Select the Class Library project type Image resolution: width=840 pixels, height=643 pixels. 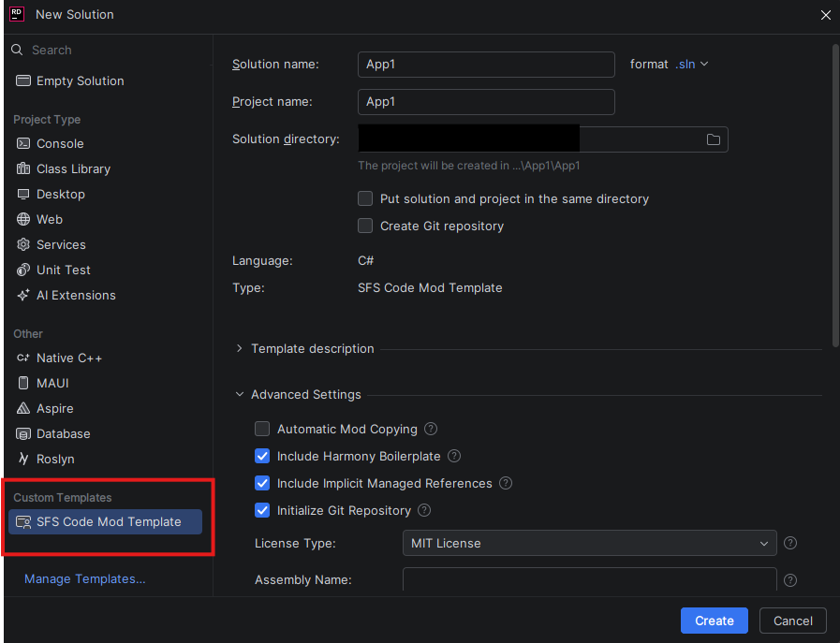pos(105,168)
